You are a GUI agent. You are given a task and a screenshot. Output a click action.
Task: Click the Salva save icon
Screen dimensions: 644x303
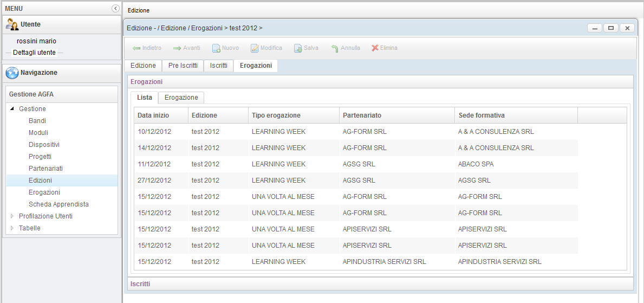298,48
